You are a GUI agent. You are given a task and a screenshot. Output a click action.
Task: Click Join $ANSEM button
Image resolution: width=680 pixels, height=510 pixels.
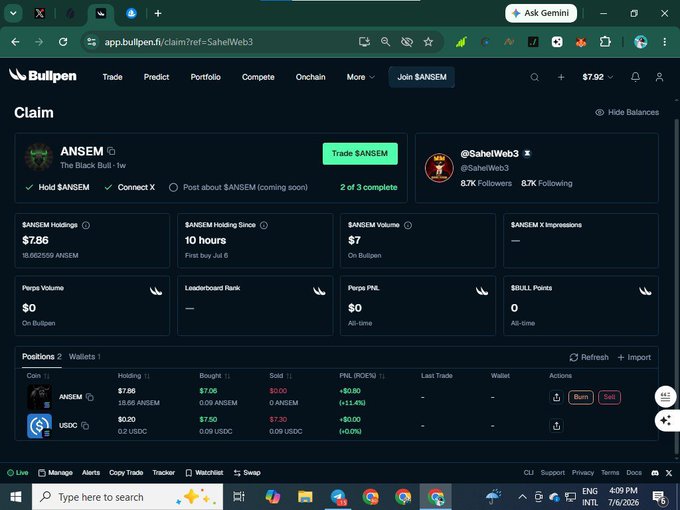422,77
